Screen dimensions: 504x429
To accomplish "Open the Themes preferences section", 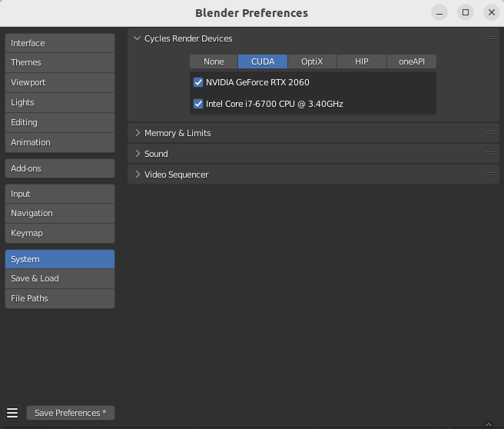I will (x=60, y=62).
